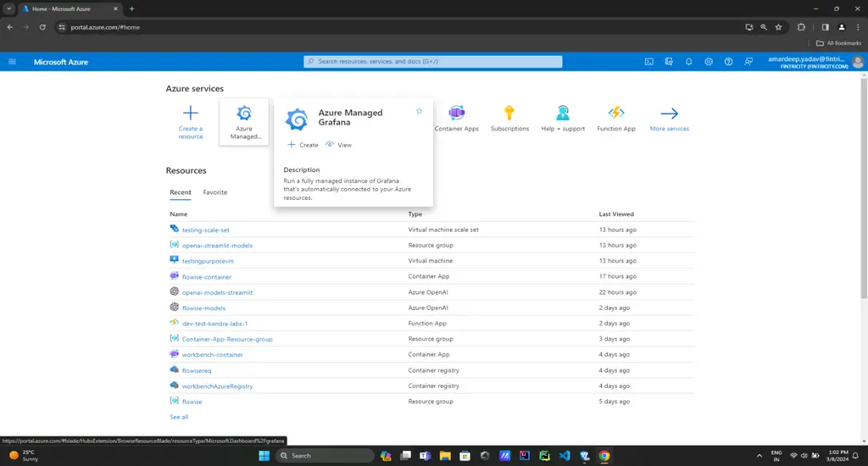Click the Help + support service icon
Viewport: 868px width, 466px height.
(x=563, y=113)
